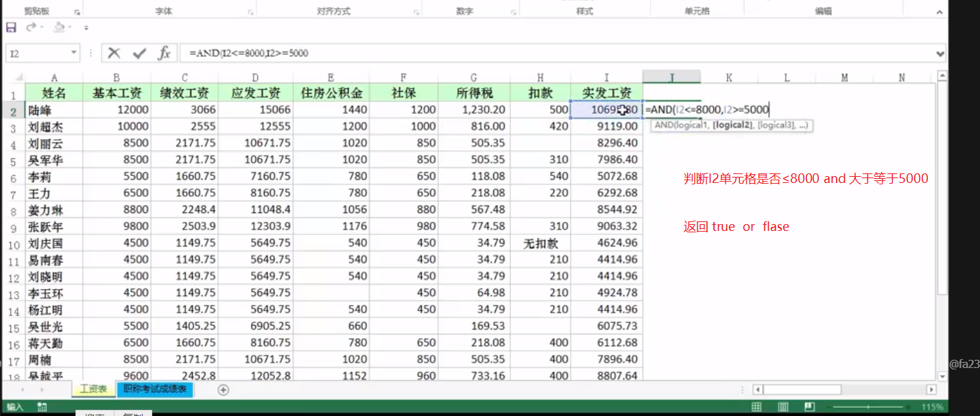Screen dimensions: 980x416
Task: Switch to 工资表 sheet tab
Action: click(x=93, y=389)
